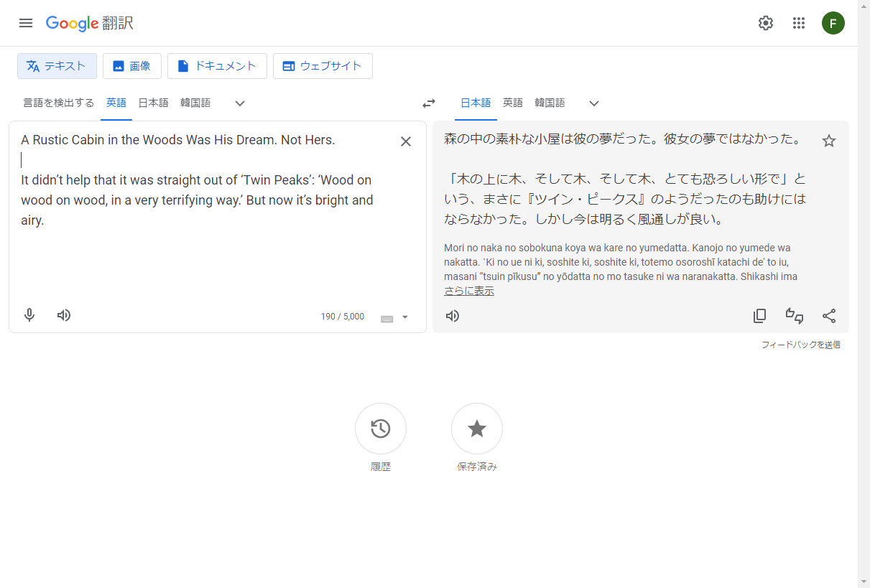Open the main hamburger menu
Viewport: 870px width, 588px height.
coord(26,23)
